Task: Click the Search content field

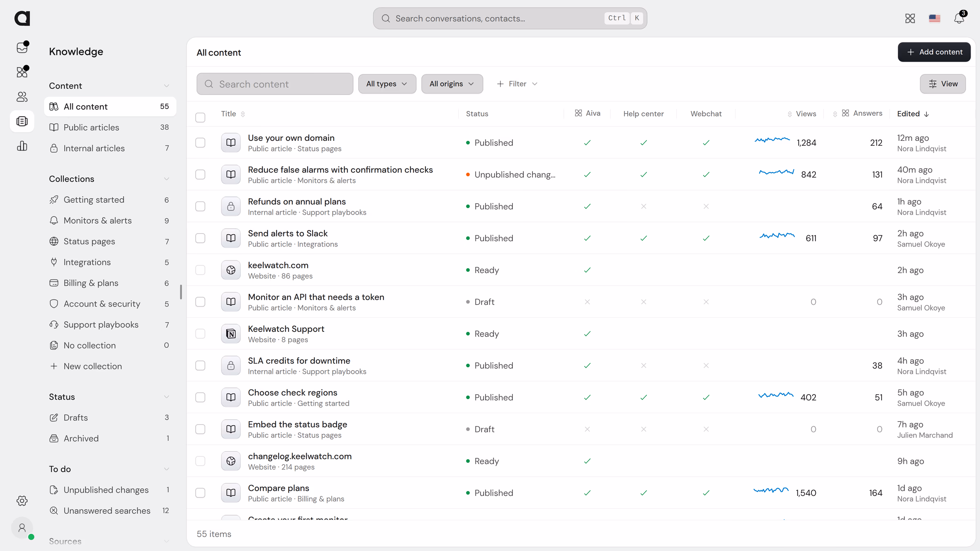Action: click(275, 84)
